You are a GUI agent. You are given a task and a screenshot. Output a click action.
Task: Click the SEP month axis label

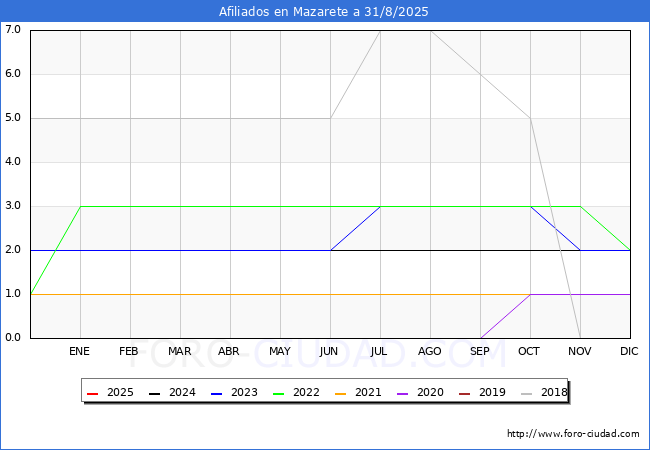tap(480, 351)
